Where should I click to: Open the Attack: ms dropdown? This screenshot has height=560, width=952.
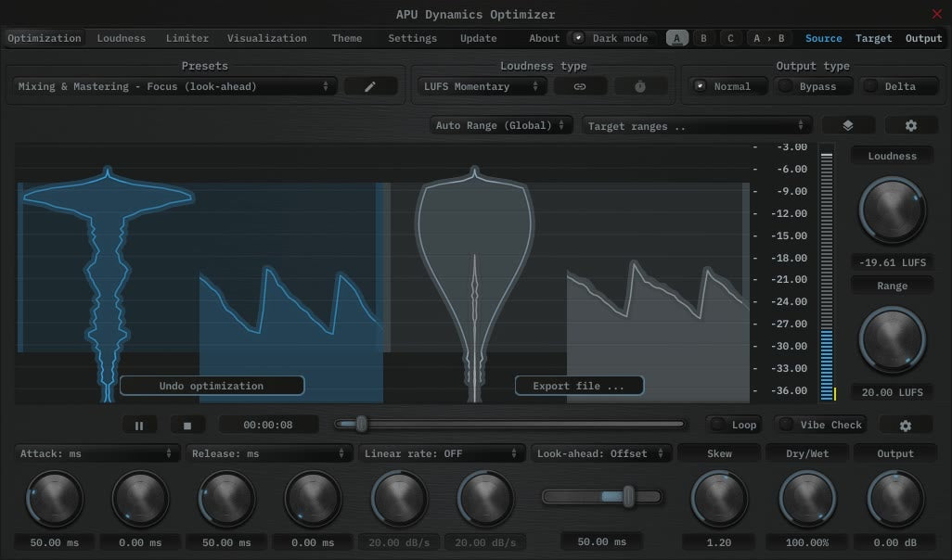point(96,453)
